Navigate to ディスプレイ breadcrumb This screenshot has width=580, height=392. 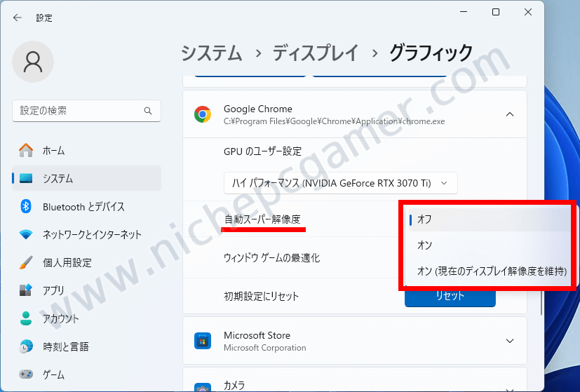click(x=316, y=53)
